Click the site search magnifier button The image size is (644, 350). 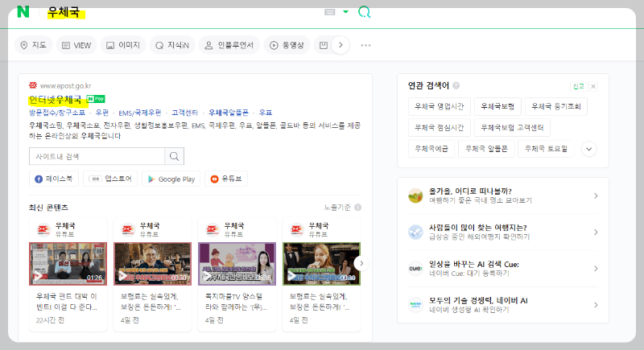coord(174,156)
